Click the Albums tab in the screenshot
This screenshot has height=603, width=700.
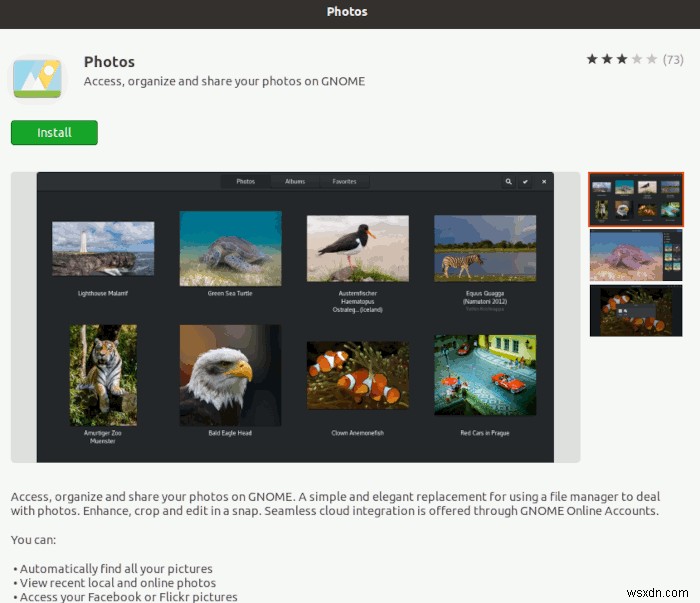(295, 182)
